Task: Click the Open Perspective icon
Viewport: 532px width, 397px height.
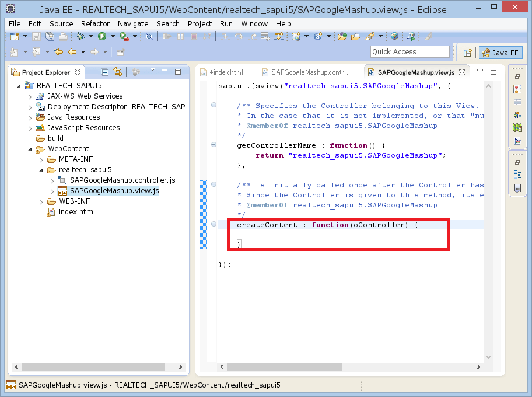Action: click(467, 53)
